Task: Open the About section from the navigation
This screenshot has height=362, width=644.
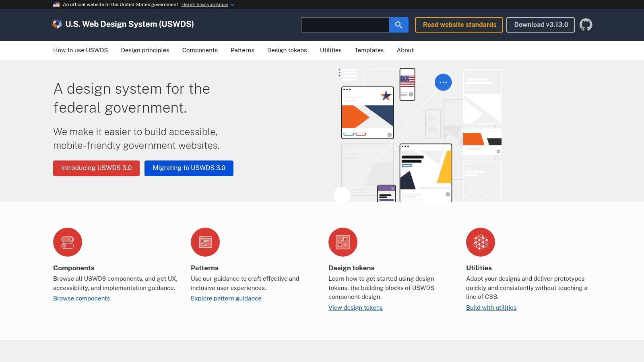Action: pos(405,50)
